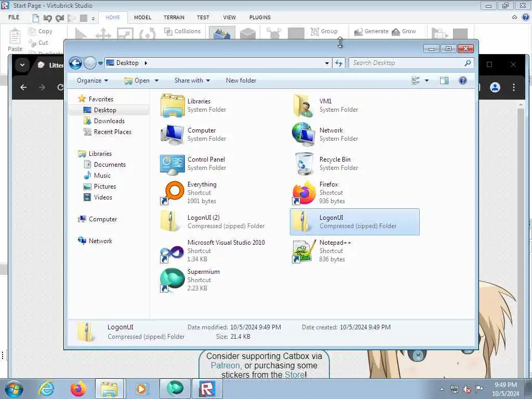This screenshot has width=532, height=399.
Task: Select the Microsoft Visual Studio 2010 shortcut icon
Action: pos(172,254)
